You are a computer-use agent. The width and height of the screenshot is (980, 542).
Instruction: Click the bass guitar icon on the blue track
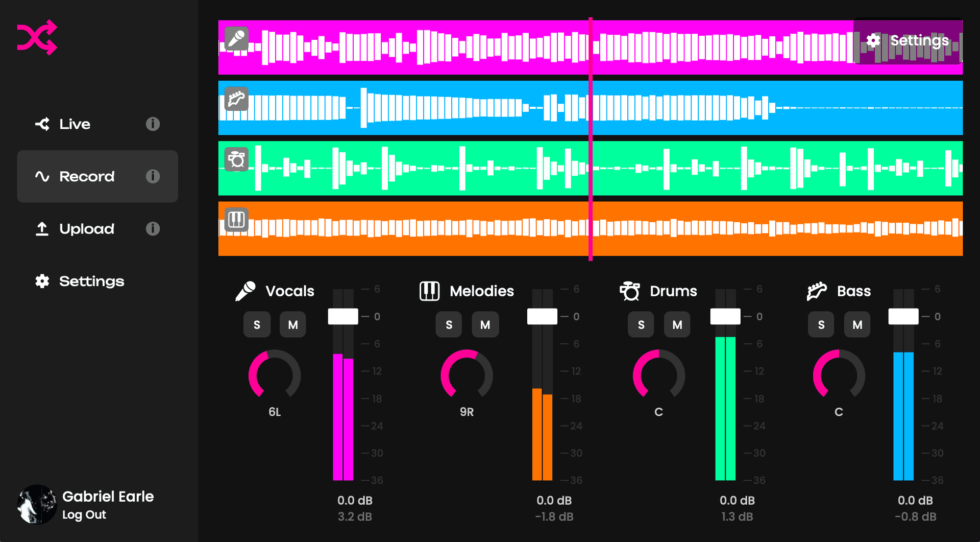coord(235,99)
